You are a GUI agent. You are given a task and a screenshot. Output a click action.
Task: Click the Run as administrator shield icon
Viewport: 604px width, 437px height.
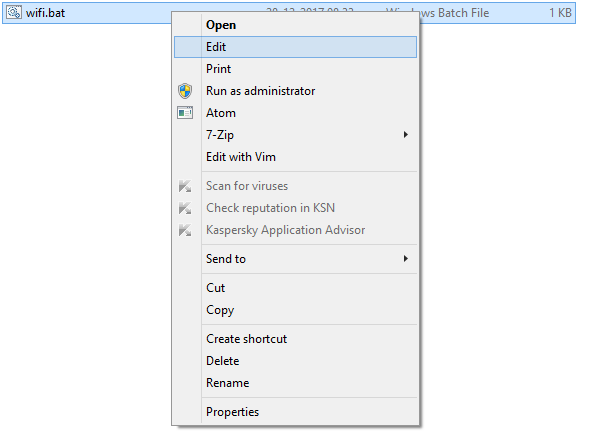(185, 91)
